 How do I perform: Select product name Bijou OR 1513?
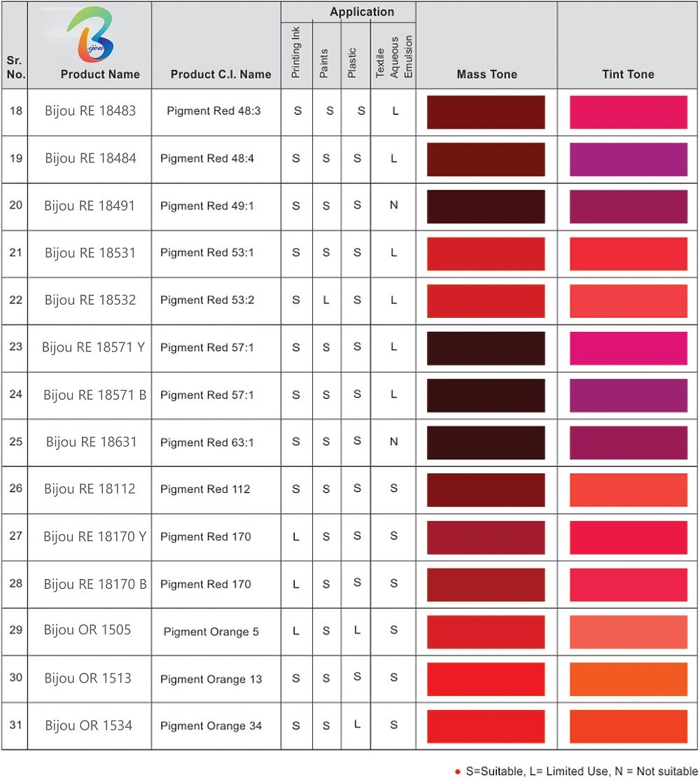pos(87,678)
